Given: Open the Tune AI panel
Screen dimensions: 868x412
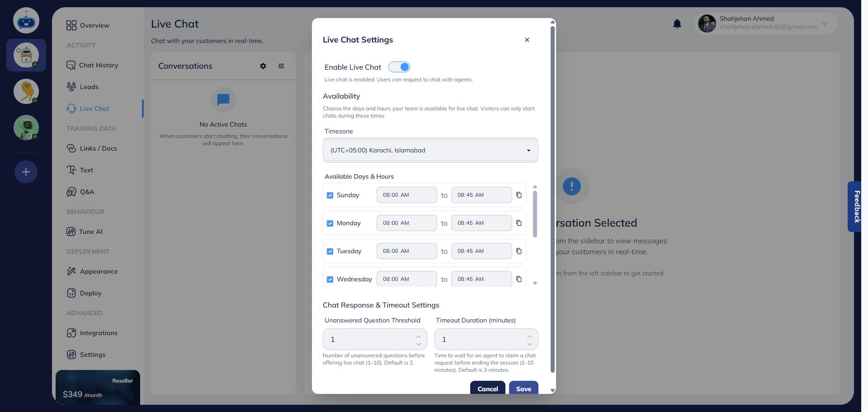Looking at the screenshot, I should [91, 231].
